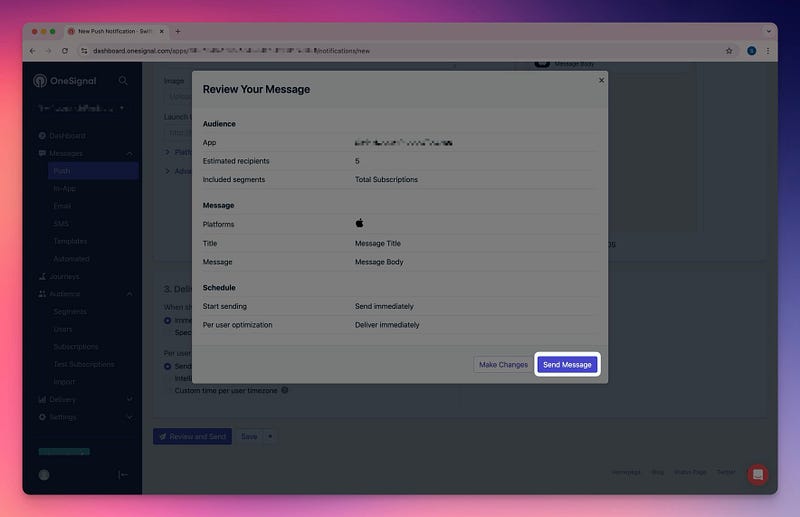Click the Journeys icon in sidebar
This screenshot has width=800, height=517.
[x=42, y=277]
